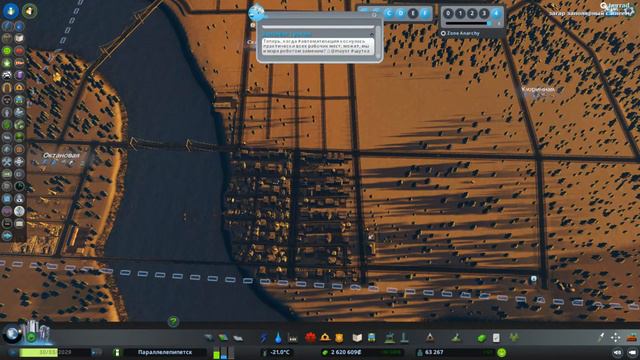Activate the Bulldozer tool
This screenshot has width=640, height=360.
tap(632, 337)
